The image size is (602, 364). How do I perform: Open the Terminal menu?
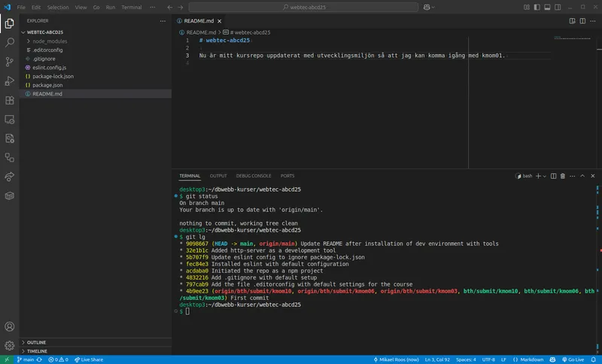(x=131, y=7)
